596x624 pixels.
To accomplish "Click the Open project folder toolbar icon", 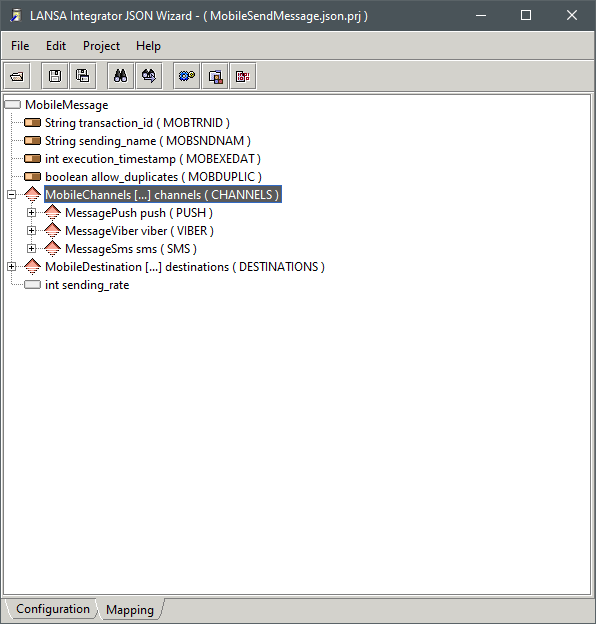I will click(17, 76).
